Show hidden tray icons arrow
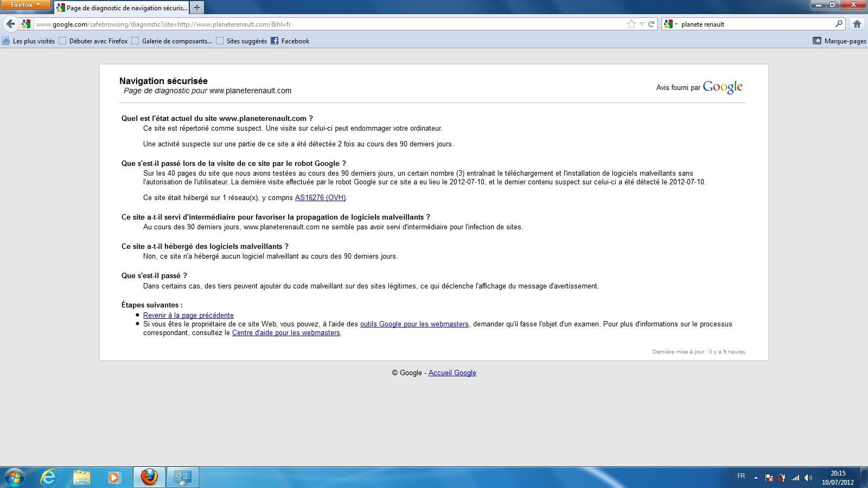868x488 pixels. click(756, 478)
